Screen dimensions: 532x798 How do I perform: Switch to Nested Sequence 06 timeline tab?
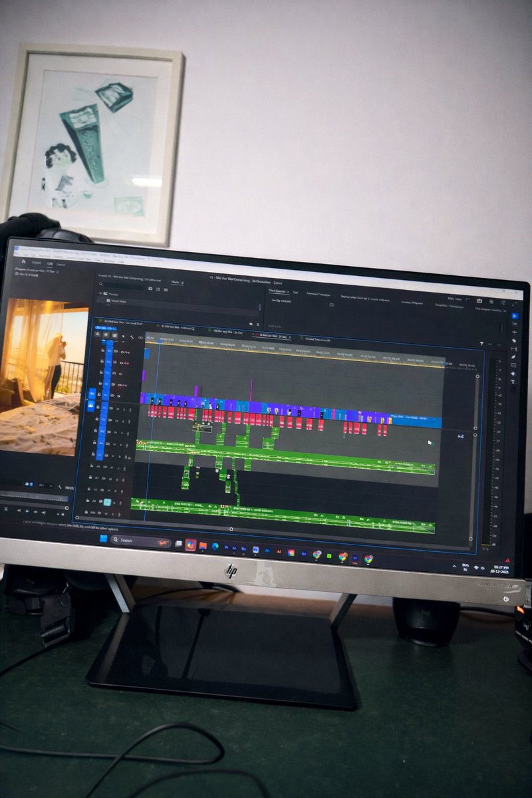click(x=317, y=339)
